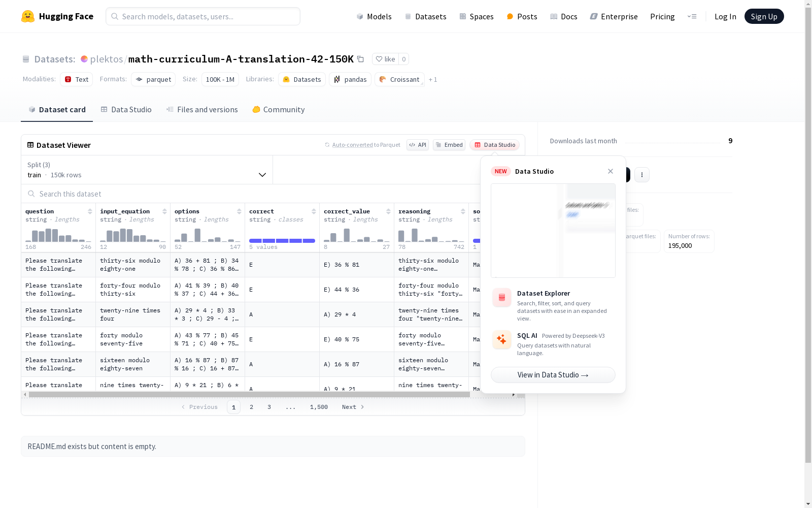Screen dimensions: 812x508
Task: Expand the Split train dropdown
Action: click(x=147, y=170)
